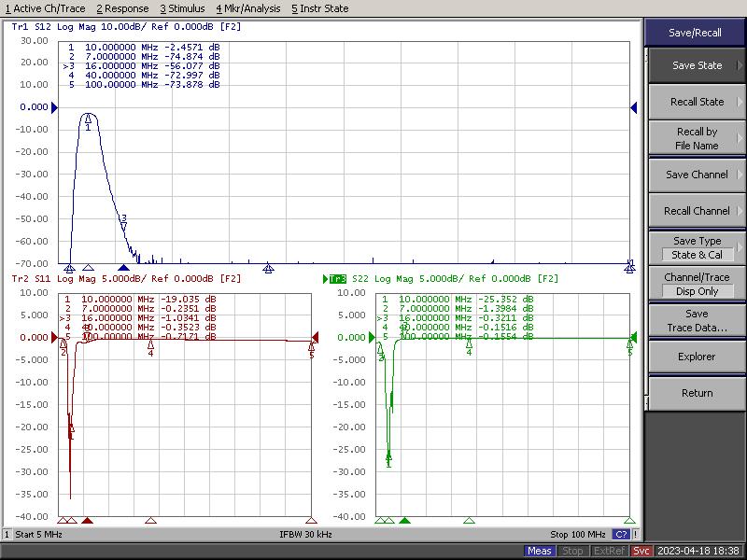Expand the Recall Channel submenu
The width and height of the screenshot is (747, 560).
(697, 211)
